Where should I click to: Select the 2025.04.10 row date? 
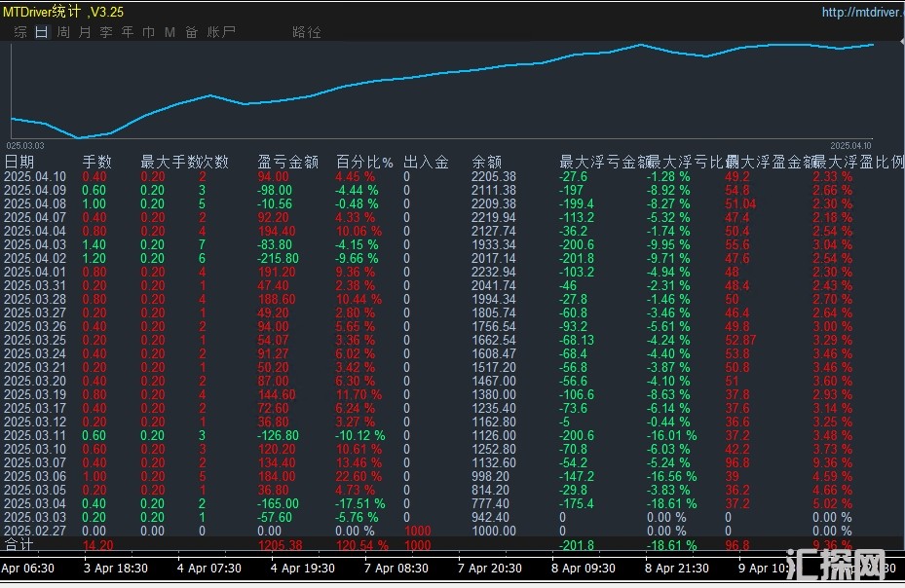[35, 177]
